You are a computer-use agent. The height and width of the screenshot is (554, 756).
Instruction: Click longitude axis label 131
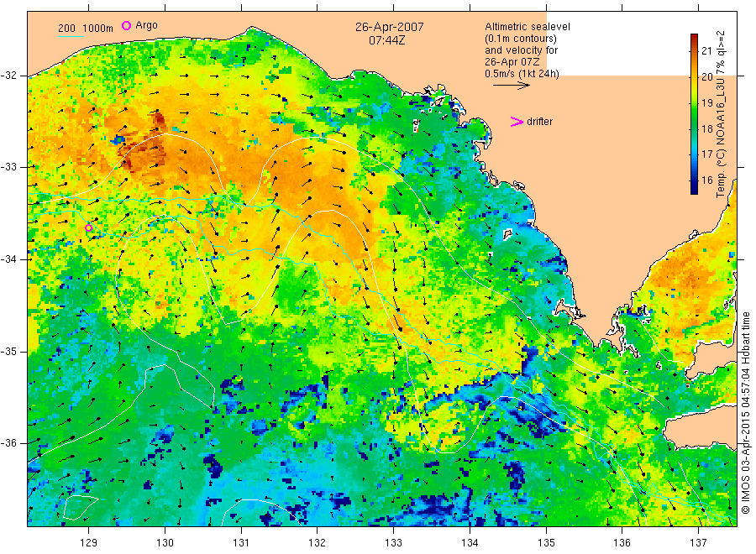coord(241,543)
